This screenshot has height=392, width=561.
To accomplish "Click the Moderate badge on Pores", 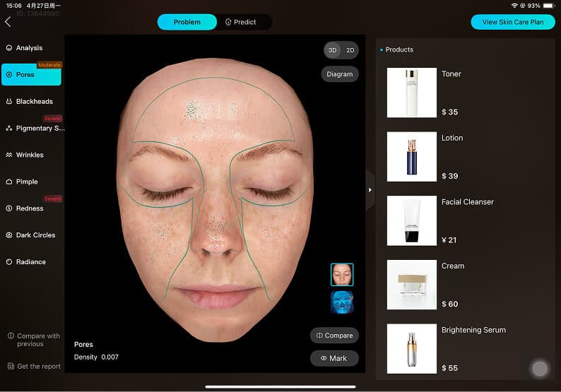I will click(49, 65).
